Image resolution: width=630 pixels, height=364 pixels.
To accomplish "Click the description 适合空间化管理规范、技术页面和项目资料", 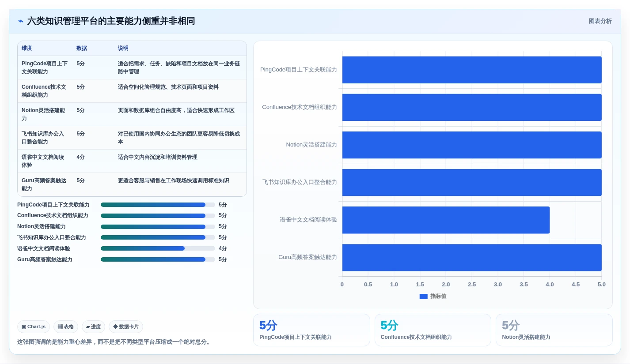I will tap(168, 87).
